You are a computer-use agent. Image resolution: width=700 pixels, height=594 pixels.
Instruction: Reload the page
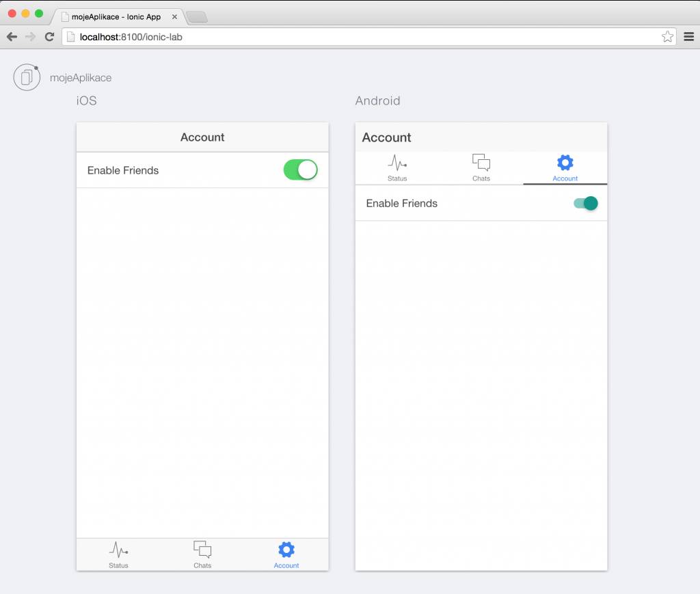[x=49, y=37]
